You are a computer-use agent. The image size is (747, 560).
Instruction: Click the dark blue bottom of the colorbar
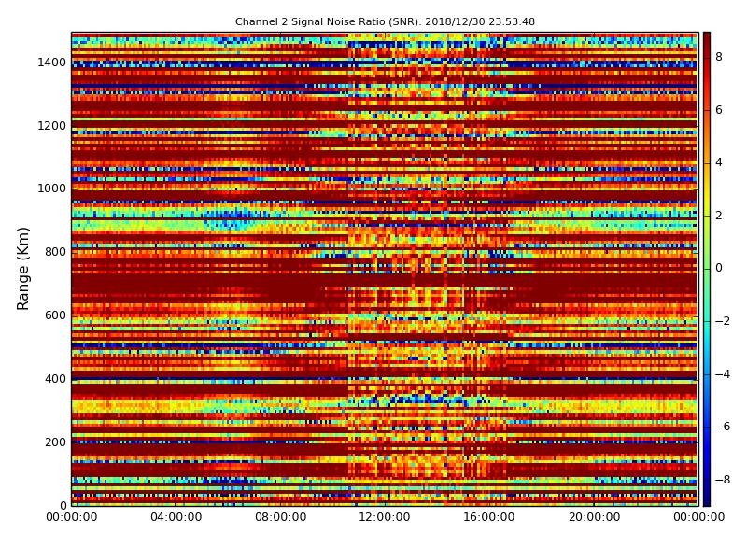coord(707,500)
